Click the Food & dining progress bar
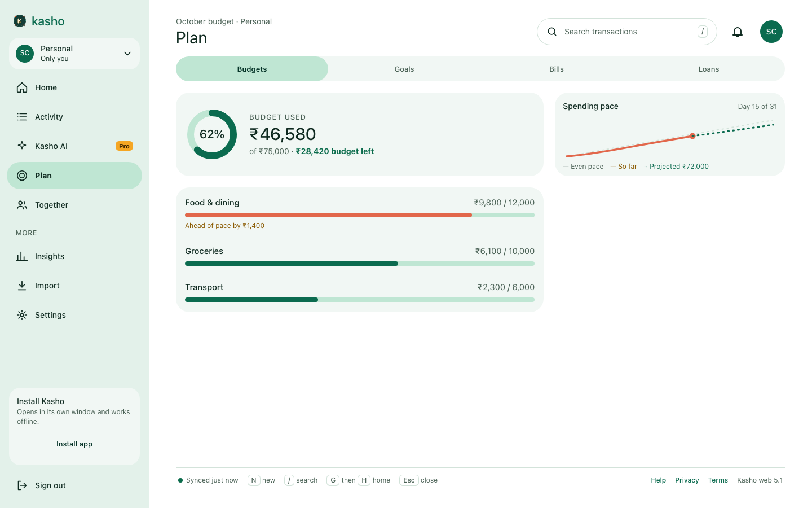 click(x=360, y=215)
